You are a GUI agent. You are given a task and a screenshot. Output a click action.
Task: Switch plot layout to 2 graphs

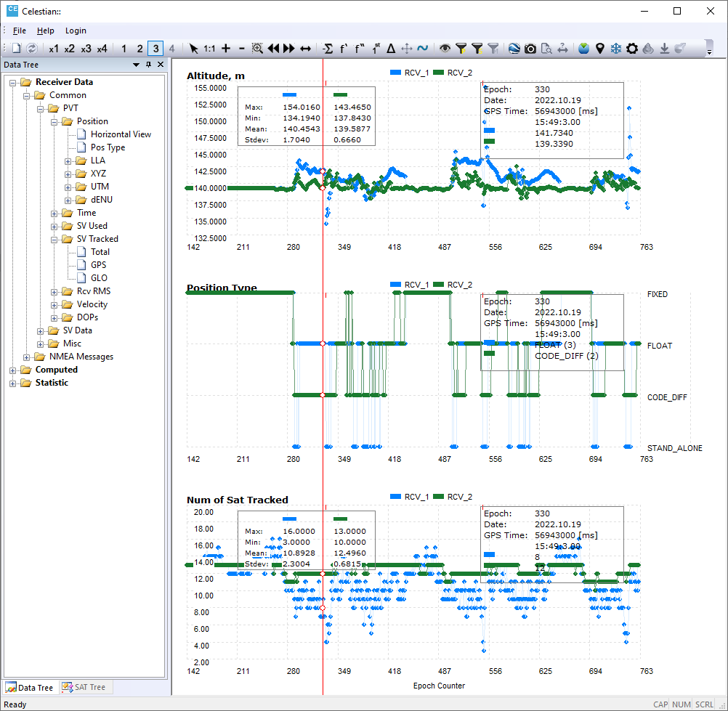coord(139,49)
